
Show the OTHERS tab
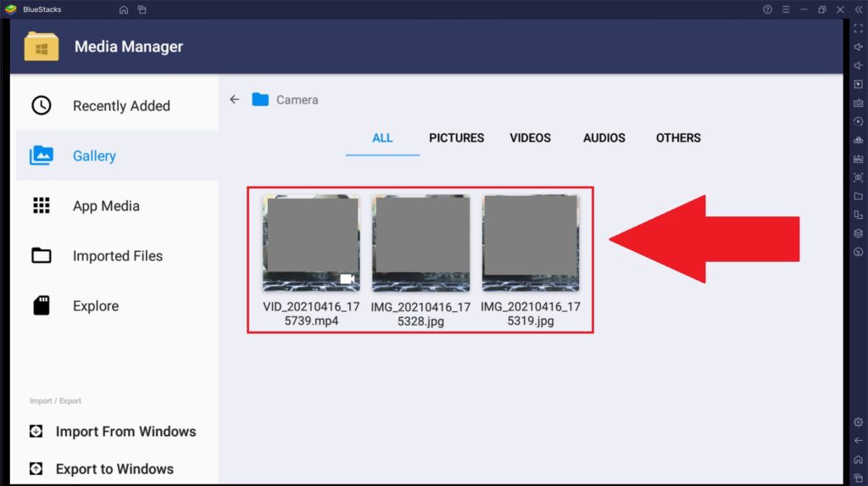coord(678,138)
